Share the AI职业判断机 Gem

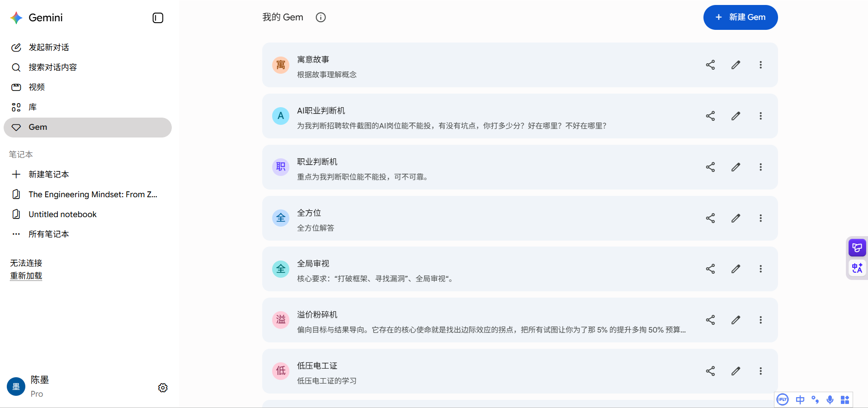(710, 116)
